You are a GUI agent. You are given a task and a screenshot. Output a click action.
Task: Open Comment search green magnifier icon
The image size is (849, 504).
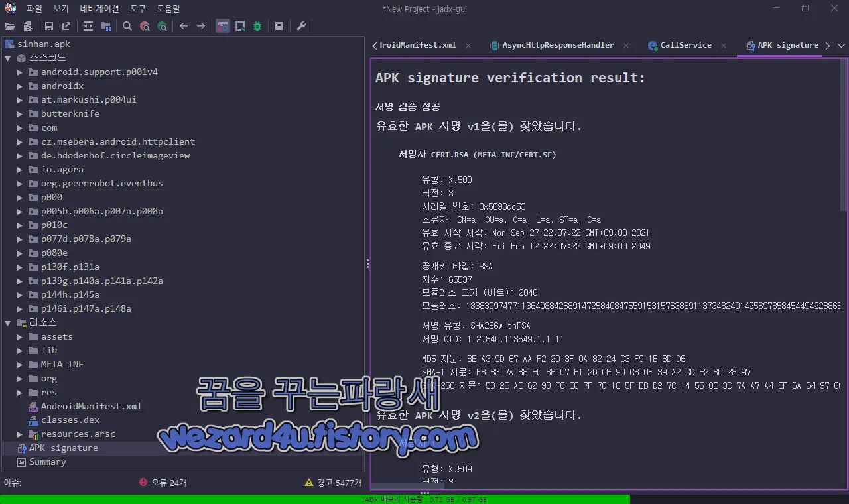pyautogui.click(x=163, y=27)
